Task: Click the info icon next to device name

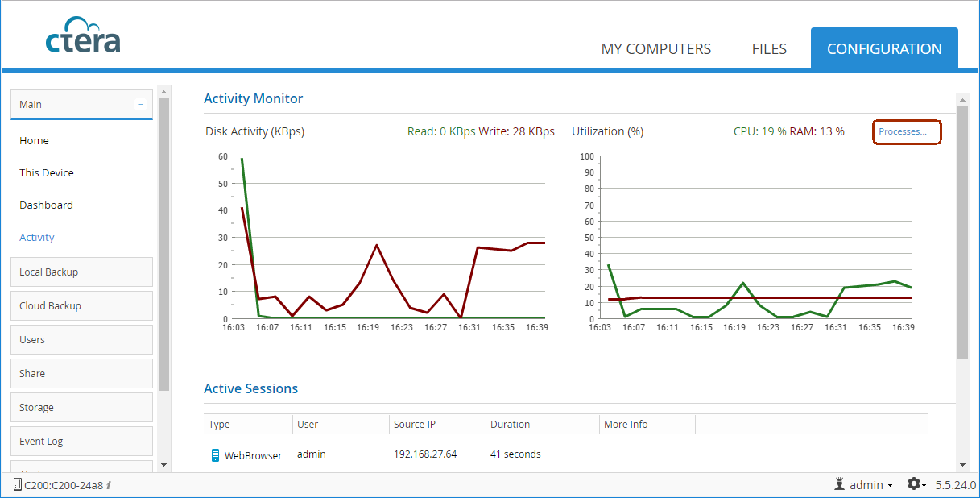Action: tap(109, 485)
